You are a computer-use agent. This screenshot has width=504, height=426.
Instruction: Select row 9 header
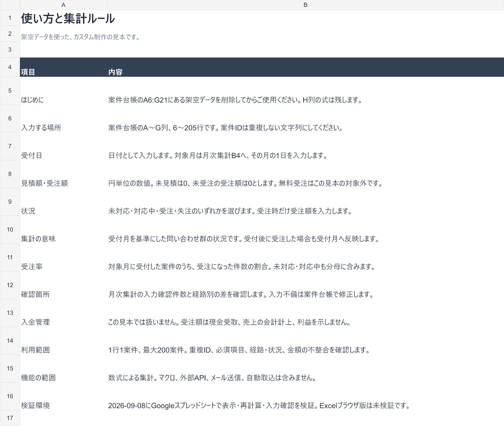coord(10,202)
